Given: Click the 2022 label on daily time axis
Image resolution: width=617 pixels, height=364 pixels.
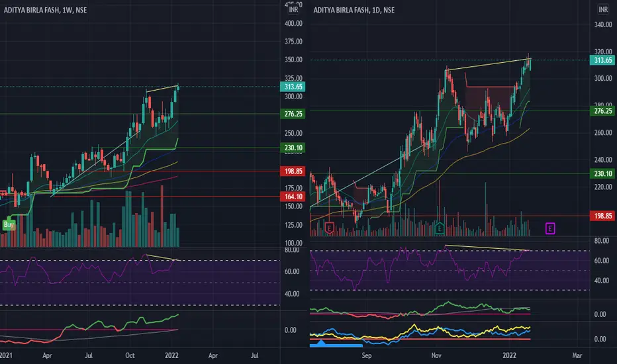Looking at the screenshot, I should point(509,355).
